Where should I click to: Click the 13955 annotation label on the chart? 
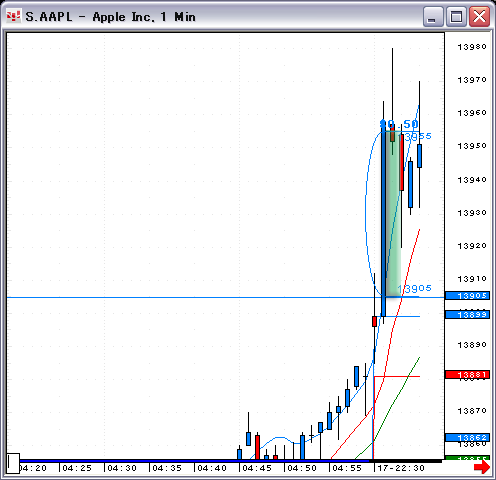tap(415, 136)
